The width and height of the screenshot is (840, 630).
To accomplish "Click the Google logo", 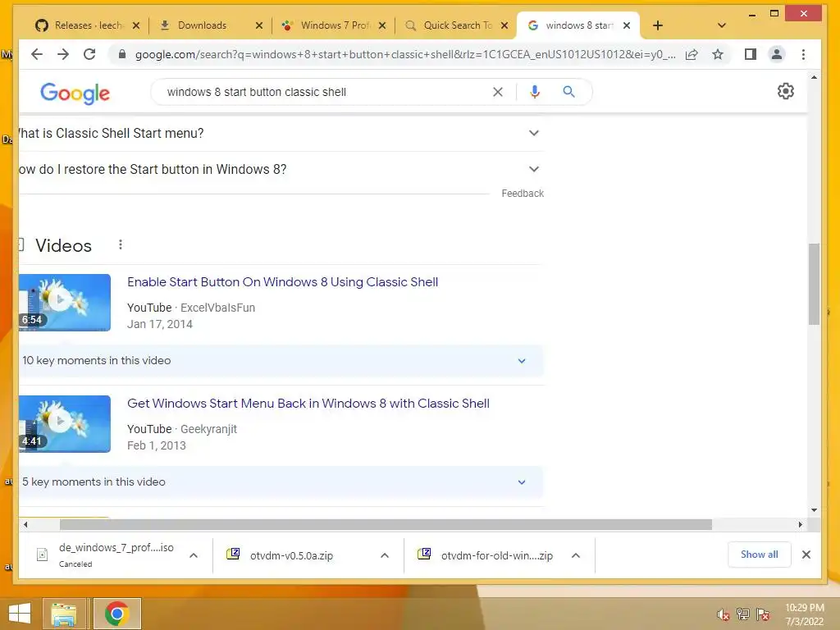I will coord(75,94).
